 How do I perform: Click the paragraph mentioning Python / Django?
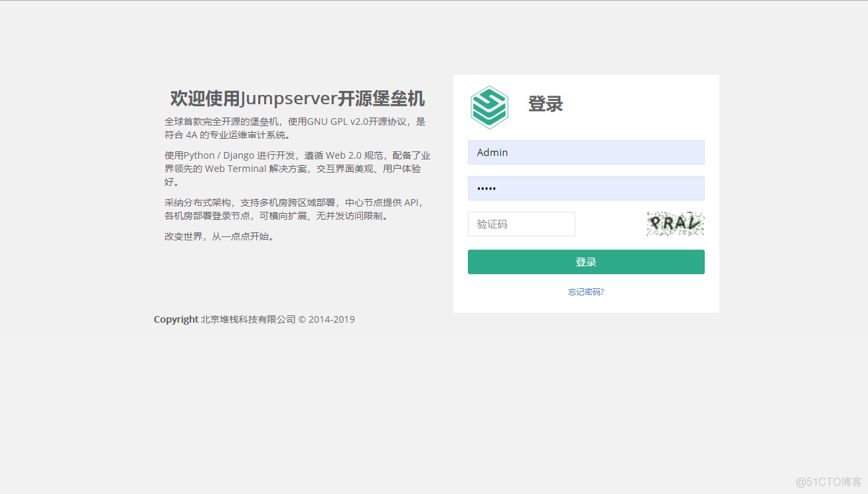click(x=297, y=169)
